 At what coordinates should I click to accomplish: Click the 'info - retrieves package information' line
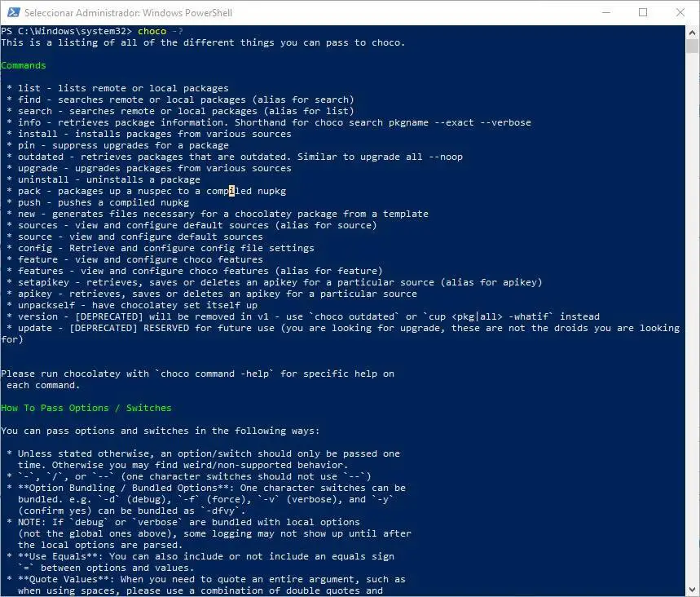click(269, 122)
